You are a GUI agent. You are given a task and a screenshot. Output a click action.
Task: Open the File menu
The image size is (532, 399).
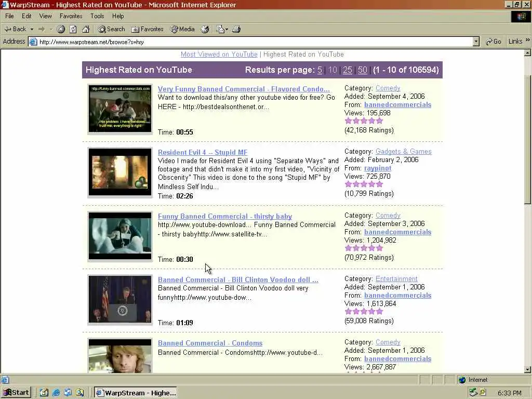point(9,16)
